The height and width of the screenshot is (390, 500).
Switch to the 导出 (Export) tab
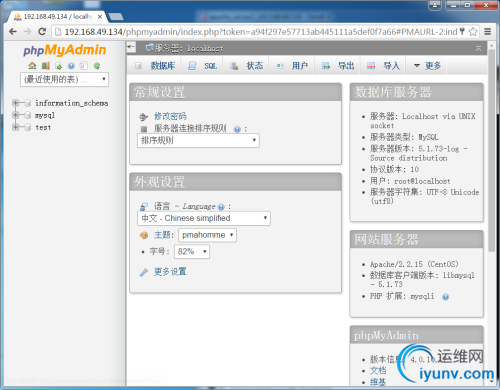point(337,66)
